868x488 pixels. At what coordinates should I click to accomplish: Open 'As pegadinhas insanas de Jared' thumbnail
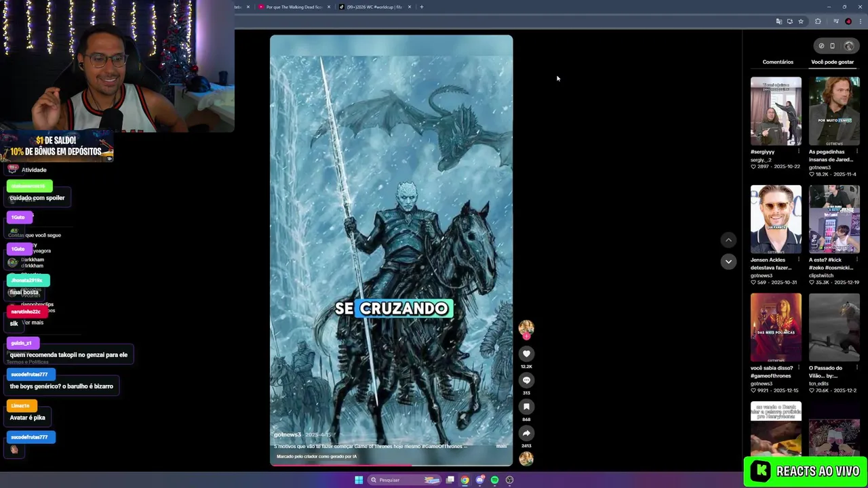click(834, 110)
